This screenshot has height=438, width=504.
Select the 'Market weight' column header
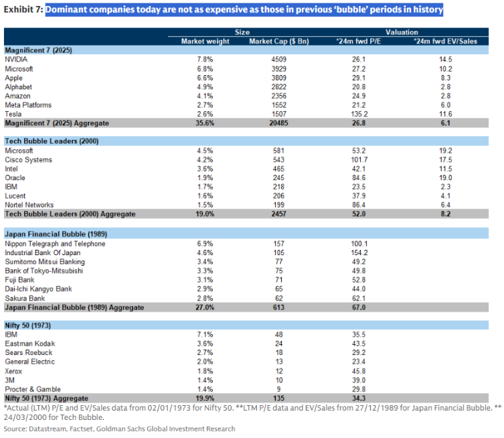point(205,42)
